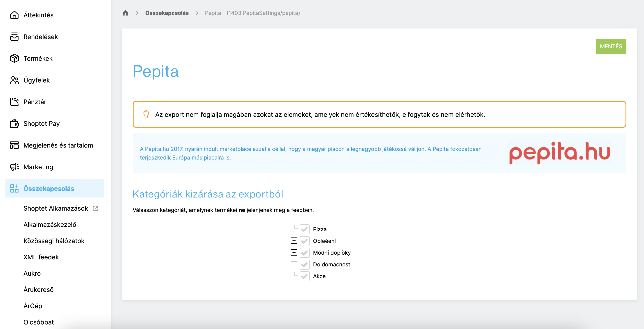
Task: Click the Pepita breadcrumb text
Action: (x=213, y=13)
